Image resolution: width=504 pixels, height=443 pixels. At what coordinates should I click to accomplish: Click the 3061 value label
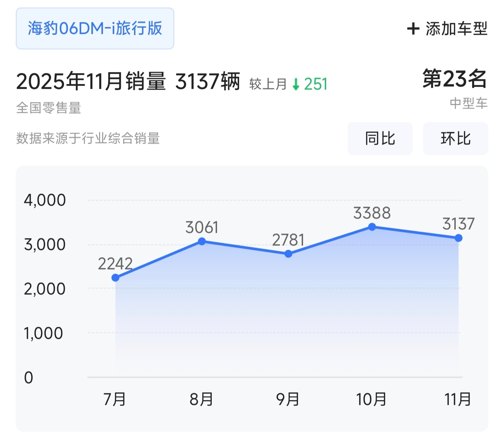[x=202, y=227]
